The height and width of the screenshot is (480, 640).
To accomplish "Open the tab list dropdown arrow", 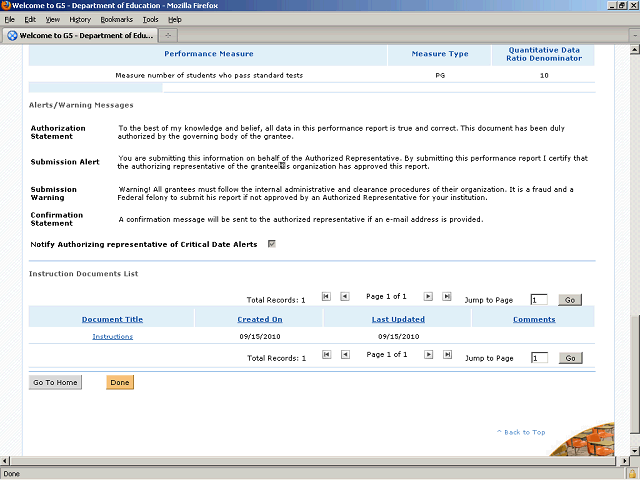I will coord(635,36).
